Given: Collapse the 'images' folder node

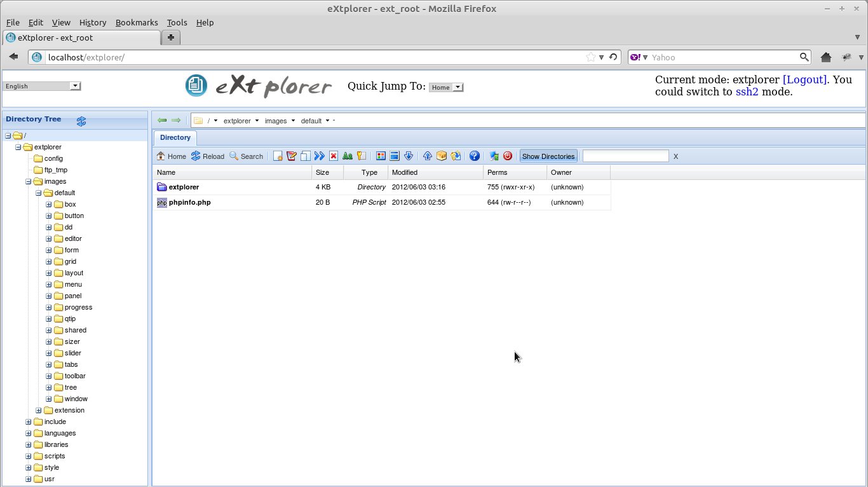Looking at the screenshot, I should click(x=29, y=182).
